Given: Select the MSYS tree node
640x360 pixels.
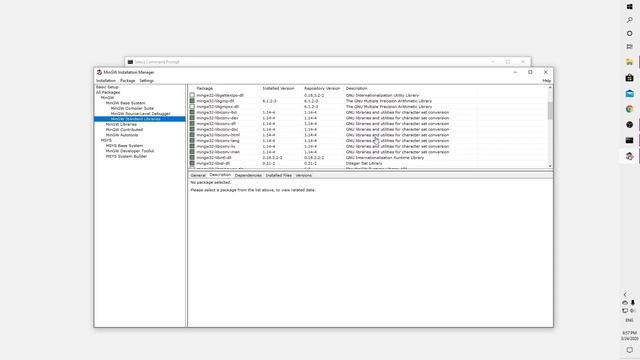Looking at the screenshot, I should pyautogui.click(x=106, y=140).
